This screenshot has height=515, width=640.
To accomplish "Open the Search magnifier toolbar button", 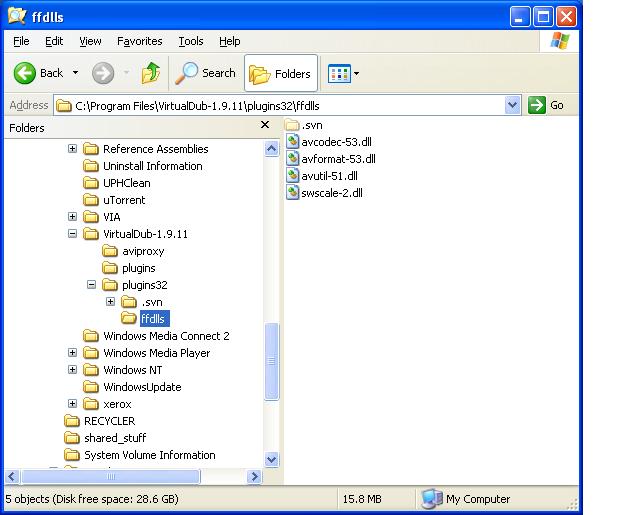I will 205,73.
